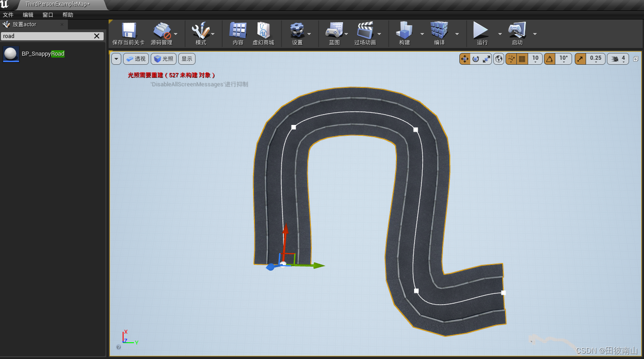Toggle grid snapping icon
This screenshot has width=644, height=359.
pyautogui.click(x=522, y=59)
